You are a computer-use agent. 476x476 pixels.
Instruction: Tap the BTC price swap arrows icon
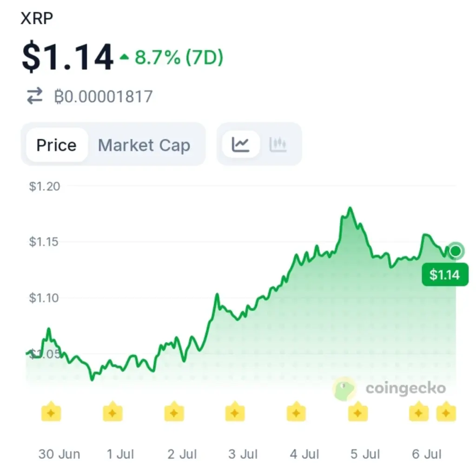click(x=34, y=96)
